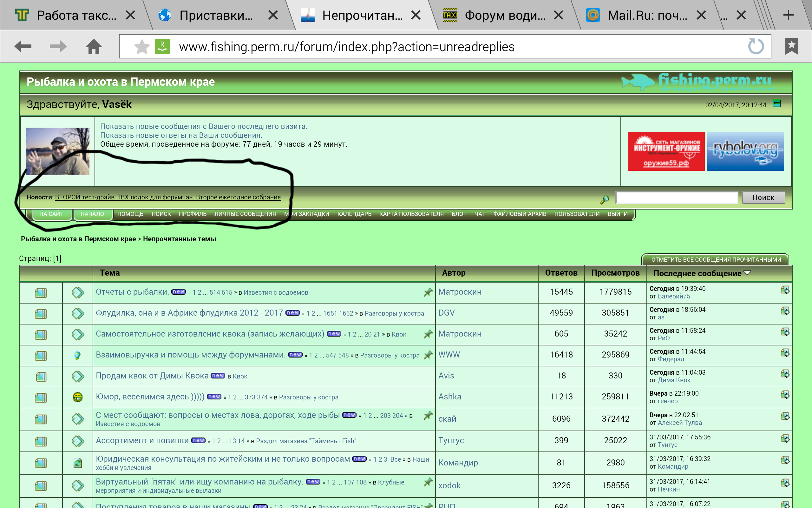The width and height of the screenshot is (812, 508).
Task: Click ОТМЕТИТЬ ВСЕ СООБЩЕНИЯ ПРОЧИТАННЫМИ button
Action: coord(716,259)
